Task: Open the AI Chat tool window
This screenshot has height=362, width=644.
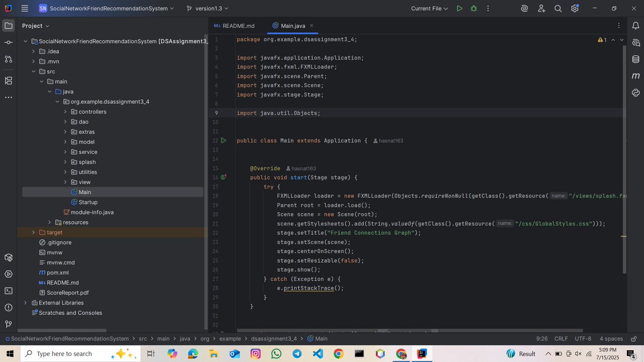Action: click(636, 42)
